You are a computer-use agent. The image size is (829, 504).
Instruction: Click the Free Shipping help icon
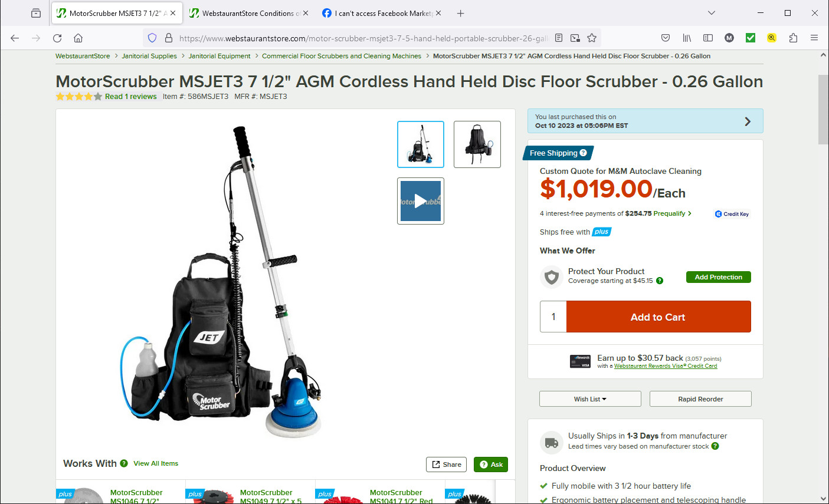pyautogui.click(x=583, y=153)
